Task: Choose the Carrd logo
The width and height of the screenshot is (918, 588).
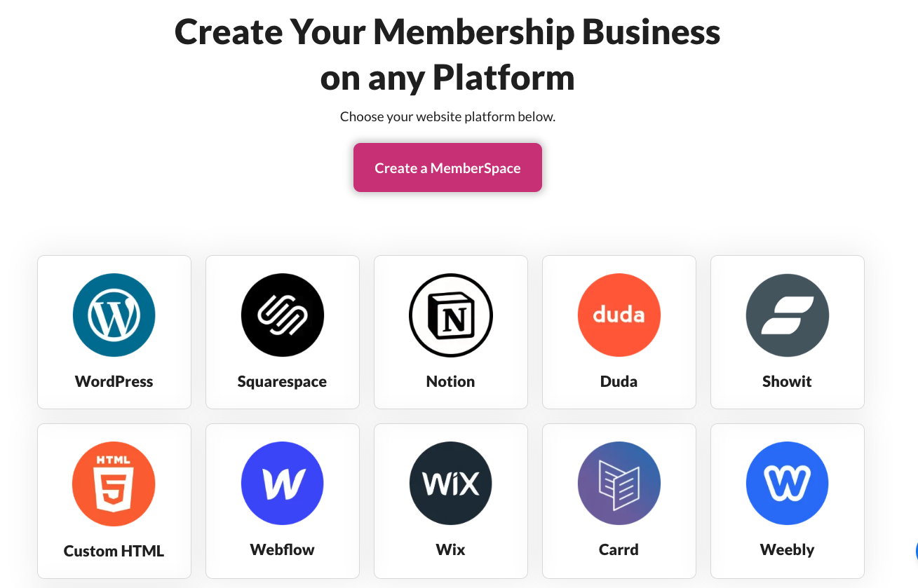Action: (x=619, y=484)
